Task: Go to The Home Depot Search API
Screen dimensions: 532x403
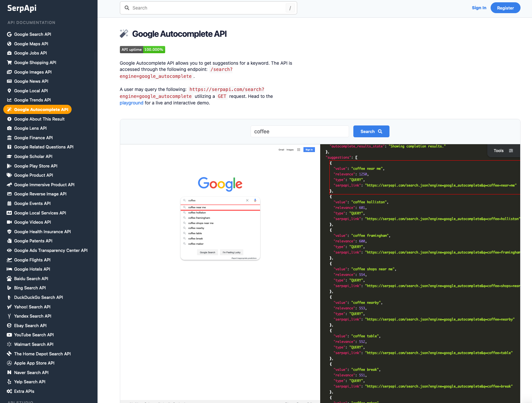Action: point(42,354)
